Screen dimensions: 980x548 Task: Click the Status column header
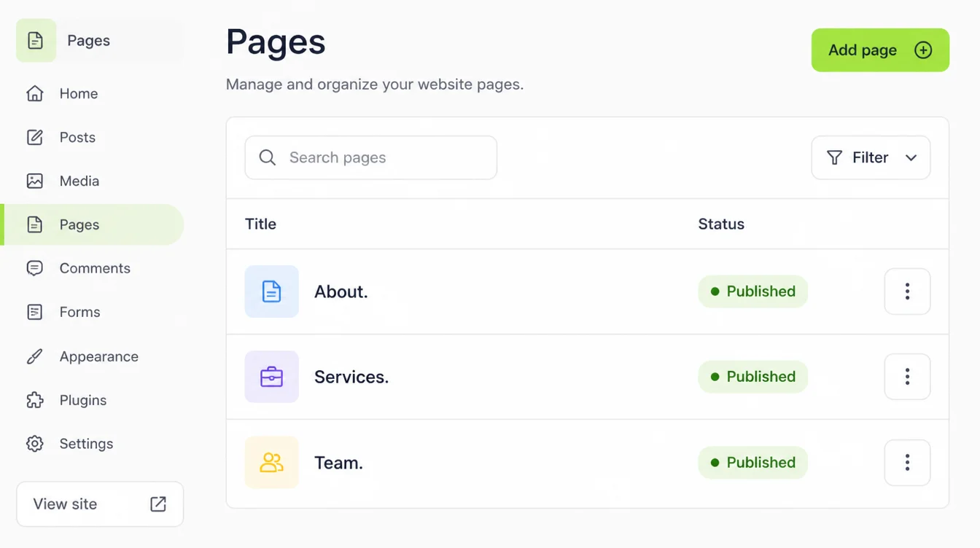[x=721, y=224]
